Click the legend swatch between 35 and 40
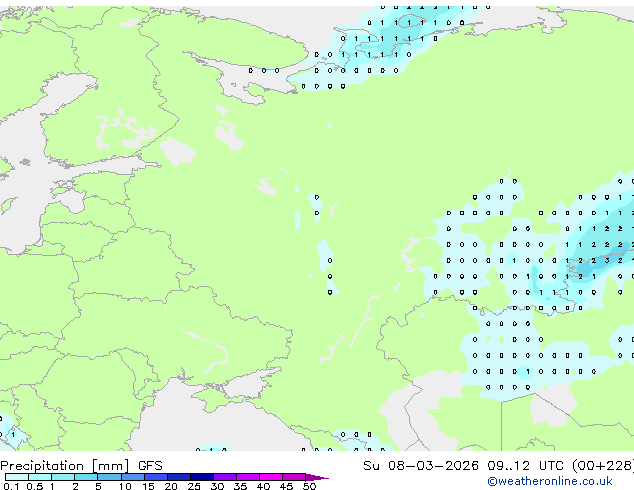The height and width of the screenshot is (490, 634). pos(247,477)
